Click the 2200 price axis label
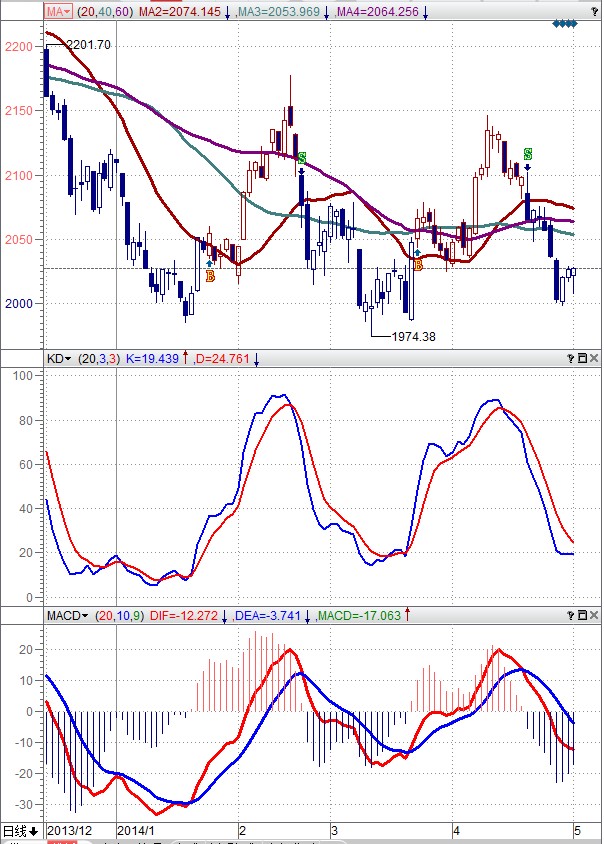 (x=19, y=47)
